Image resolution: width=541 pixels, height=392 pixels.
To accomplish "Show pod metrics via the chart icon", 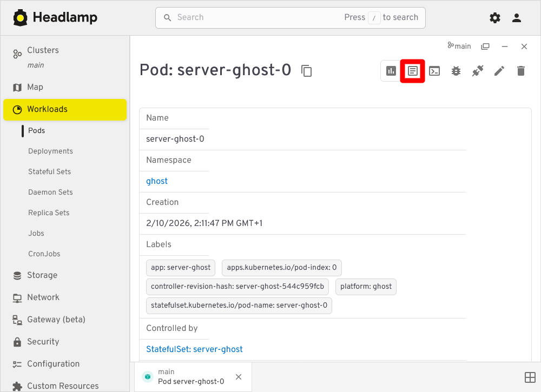I will pyautogui.click(x=391, y=71).
